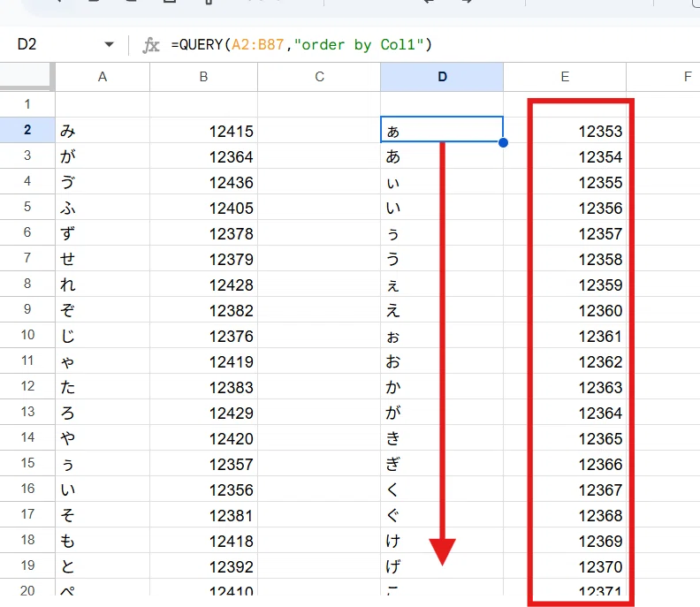
Task: Select column A header
Action: (103, 77)
